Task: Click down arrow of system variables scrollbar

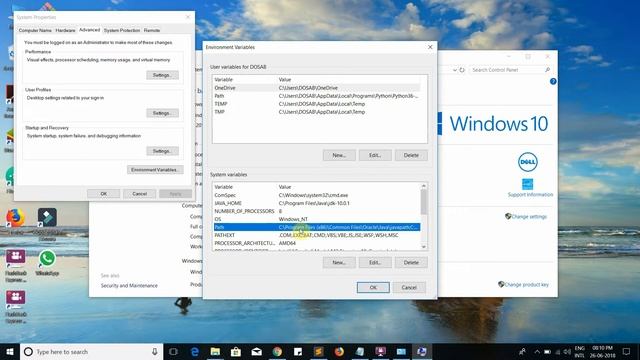Action: pyautogui.click(x=424, y=247)
